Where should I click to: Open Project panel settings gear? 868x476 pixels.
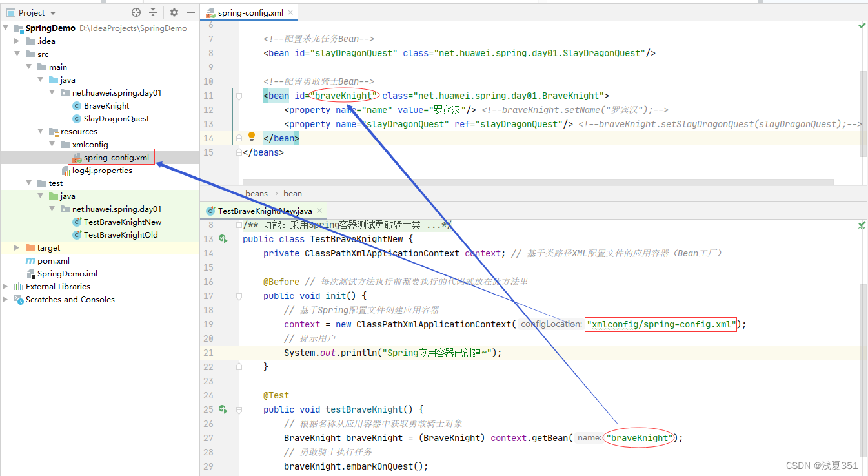(x=174, y=12)
